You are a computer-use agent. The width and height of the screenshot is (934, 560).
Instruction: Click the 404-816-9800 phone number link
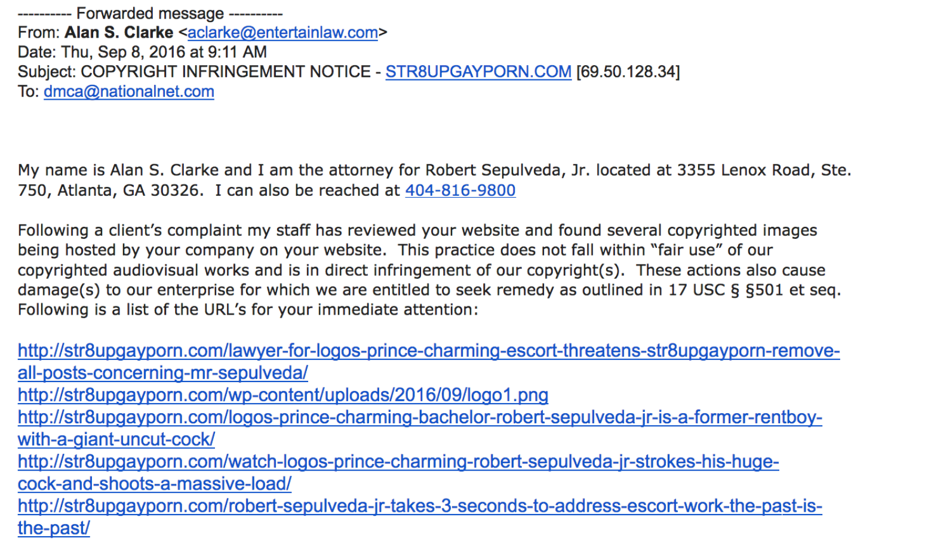(x=460, y=190)
